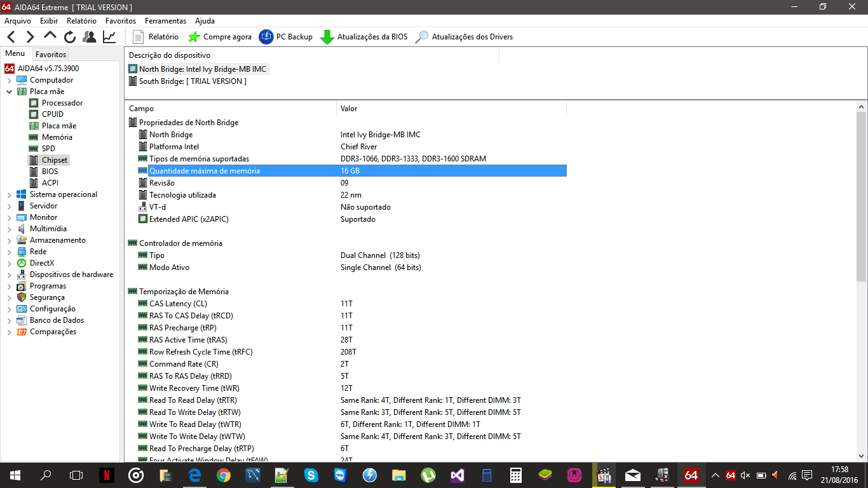Click Compre agora with green star
This screenshot has width=868, height=488.
220,37
